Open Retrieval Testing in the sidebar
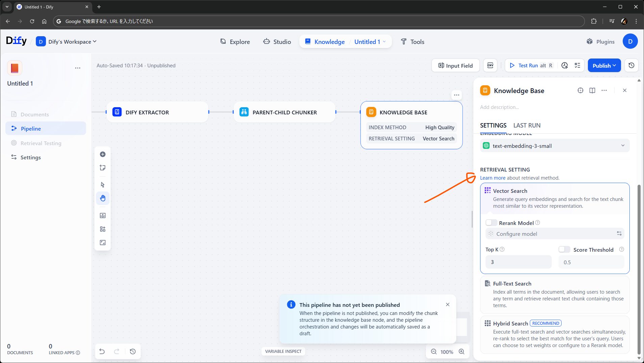 tap(41, 143)
